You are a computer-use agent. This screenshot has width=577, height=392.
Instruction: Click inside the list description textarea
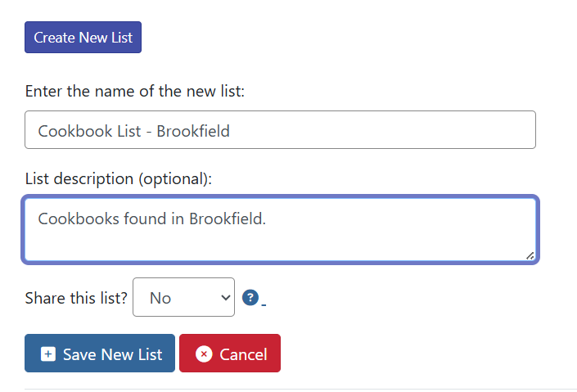(280, 229)
